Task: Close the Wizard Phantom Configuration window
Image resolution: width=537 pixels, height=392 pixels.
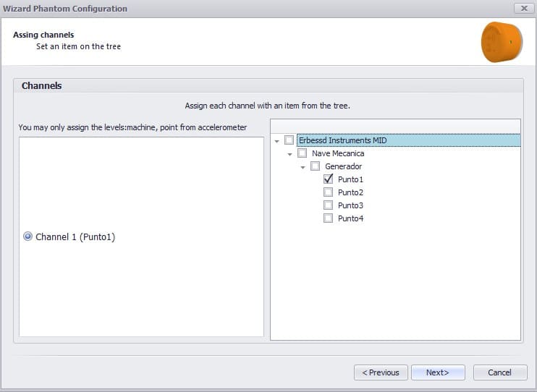Action: click(524, 8)
